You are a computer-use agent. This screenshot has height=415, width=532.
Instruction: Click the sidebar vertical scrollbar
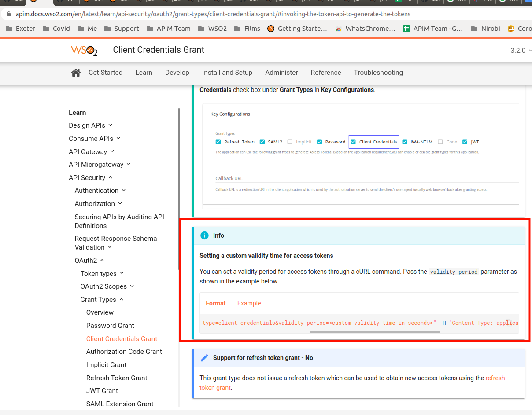click(179, 189)
